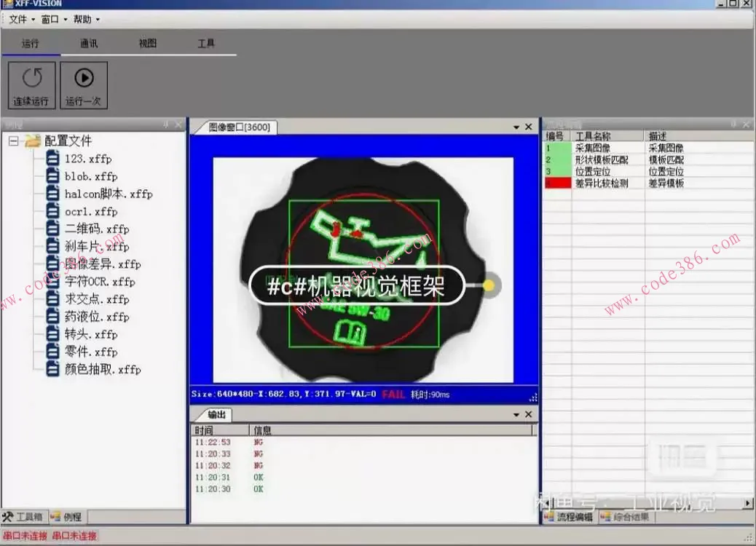Switch to the 工具 ribbon tab
Screen dimensions: 756x546
click(206, 44)
